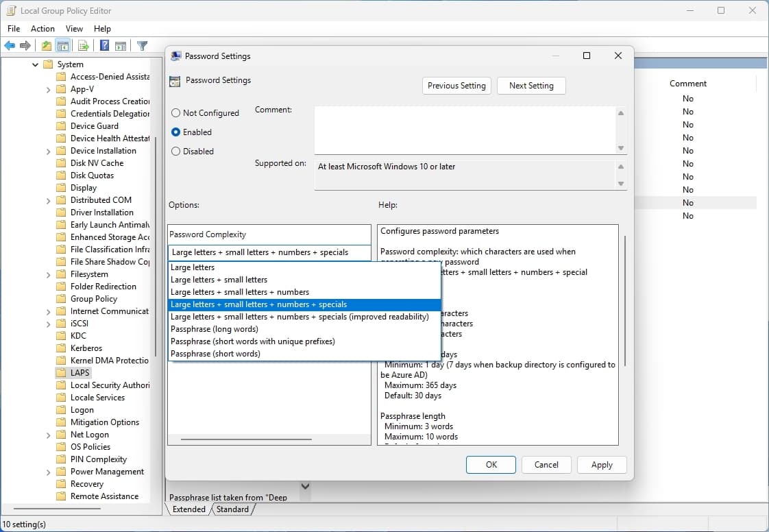Click the Filter funnel icon

(x=142, y=46)
